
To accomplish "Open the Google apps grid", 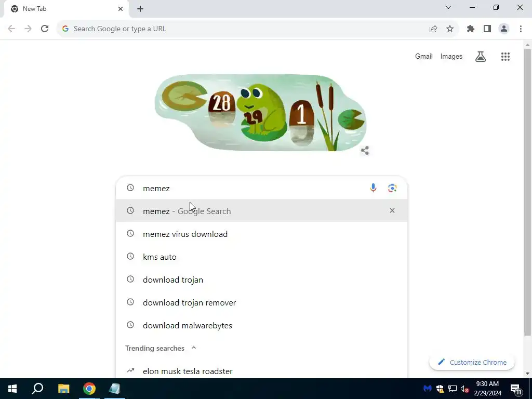I will [x=506, y=57].
